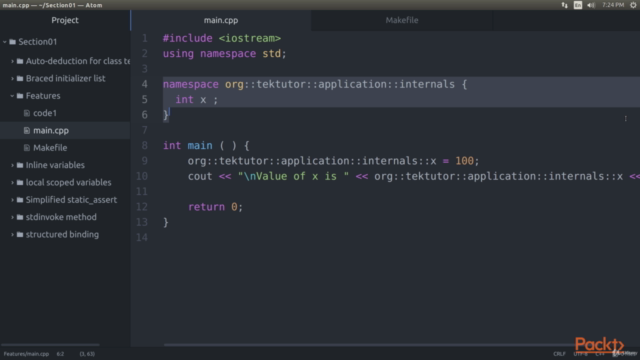Click the Section01 root folder icon
The width and height of the screenshot is (640, 360).
pos(13,42)
